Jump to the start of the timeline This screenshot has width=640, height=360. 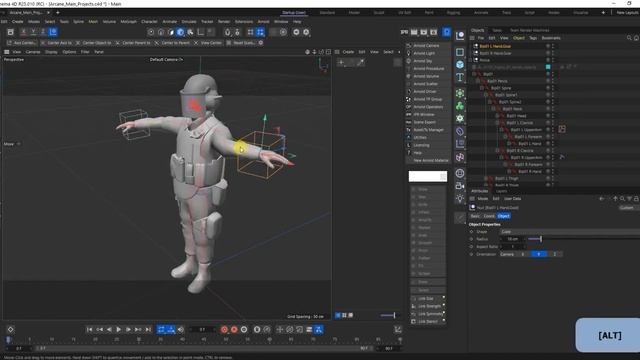tap(89, 329)
